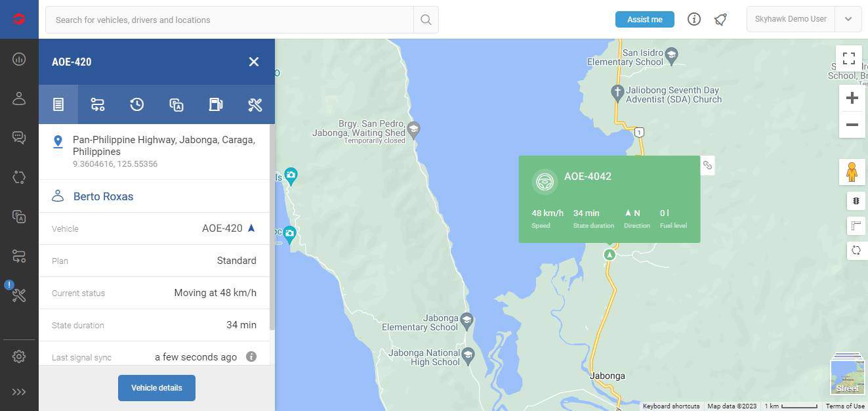
Task: Click the Vehicle details button
Action: (x=157, y=388)
